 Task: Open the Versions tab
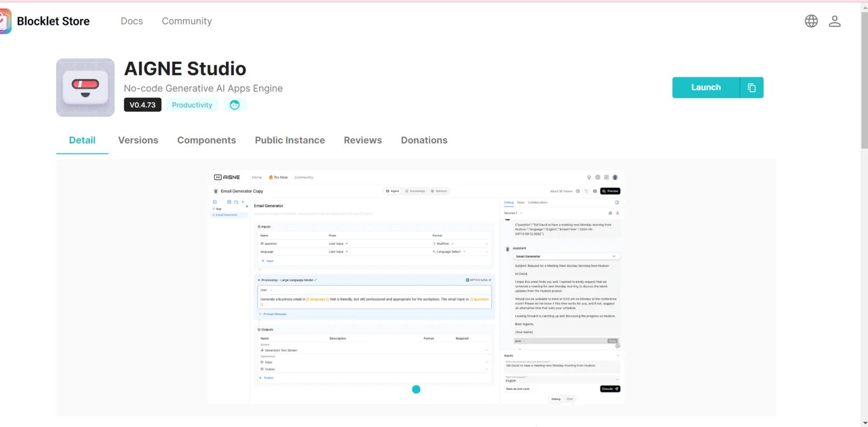pos(138,140)
